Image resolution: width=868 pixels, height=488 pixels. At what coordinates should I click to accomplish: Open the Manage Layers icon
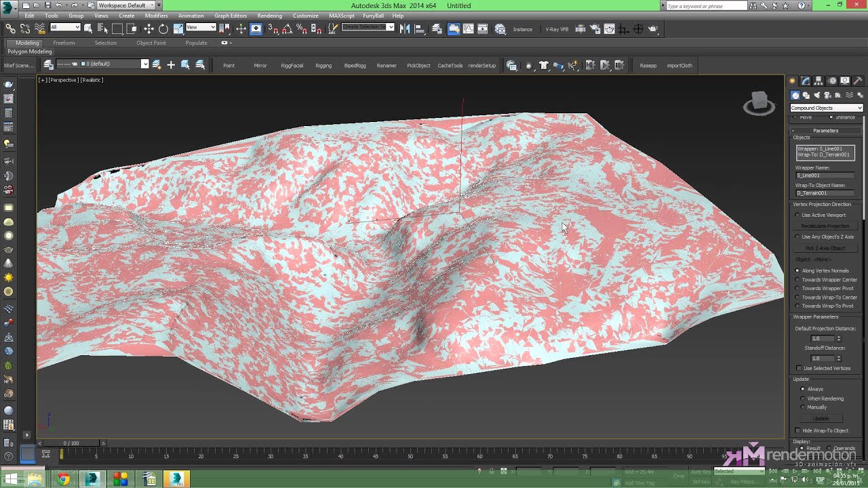point(49,64)
